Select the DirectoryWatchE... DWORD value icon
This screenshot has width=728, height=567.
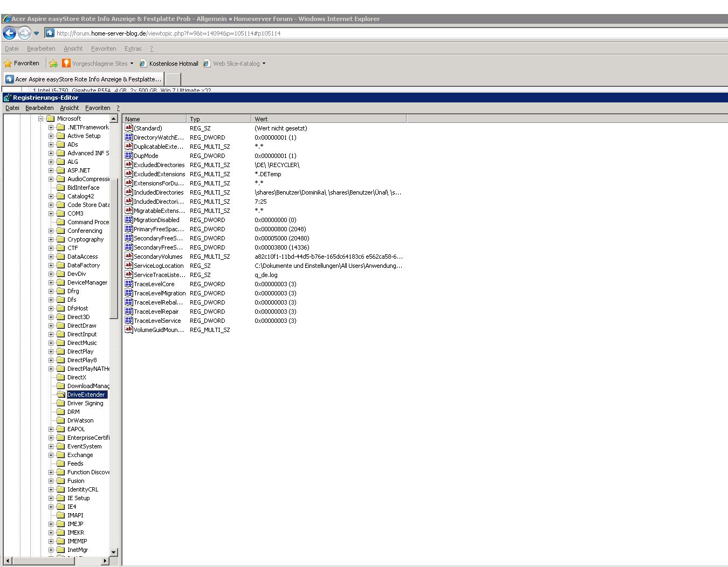[x=128, y=137]
